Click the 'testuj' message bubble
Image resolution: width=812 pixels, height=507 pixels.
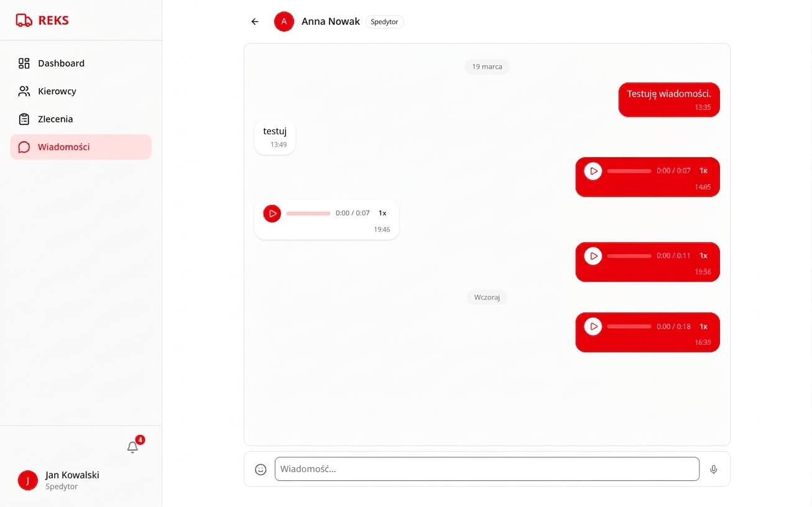point(275,137)
